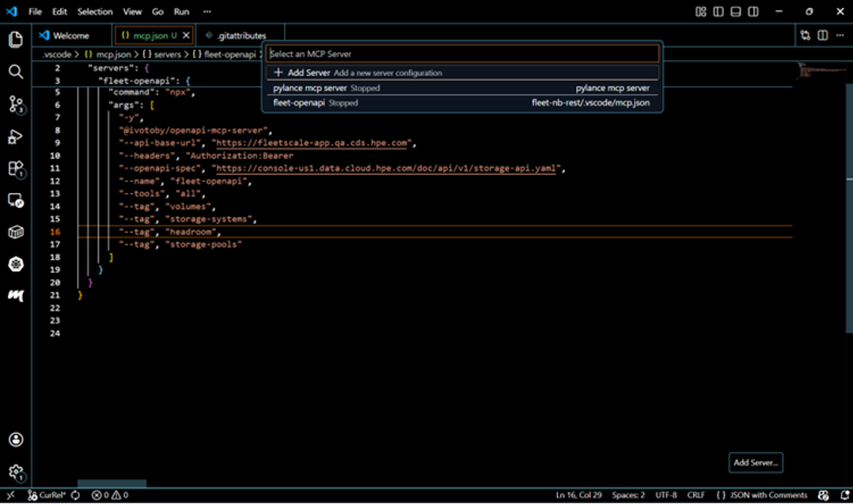Open the remote window status icon
Screen dimensions: 853x504
(x=11, y=495)
